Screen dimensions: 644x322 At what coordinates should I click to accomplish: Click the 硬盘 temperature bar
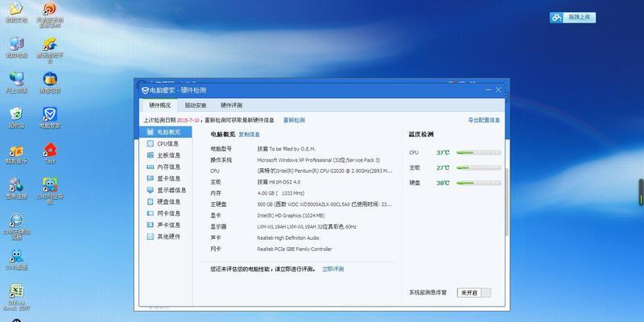tap(478, 183)
